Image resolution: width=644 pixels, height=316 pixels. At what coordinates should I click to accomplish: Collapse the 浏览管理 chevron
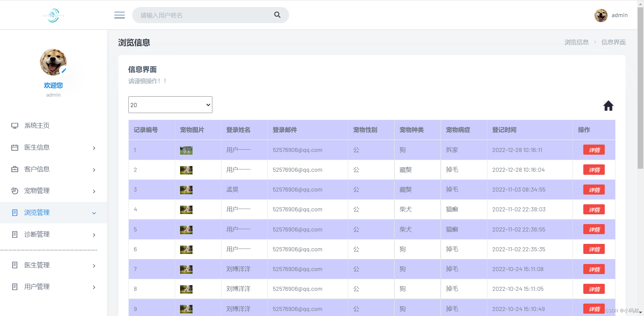[x=94, y=213]
